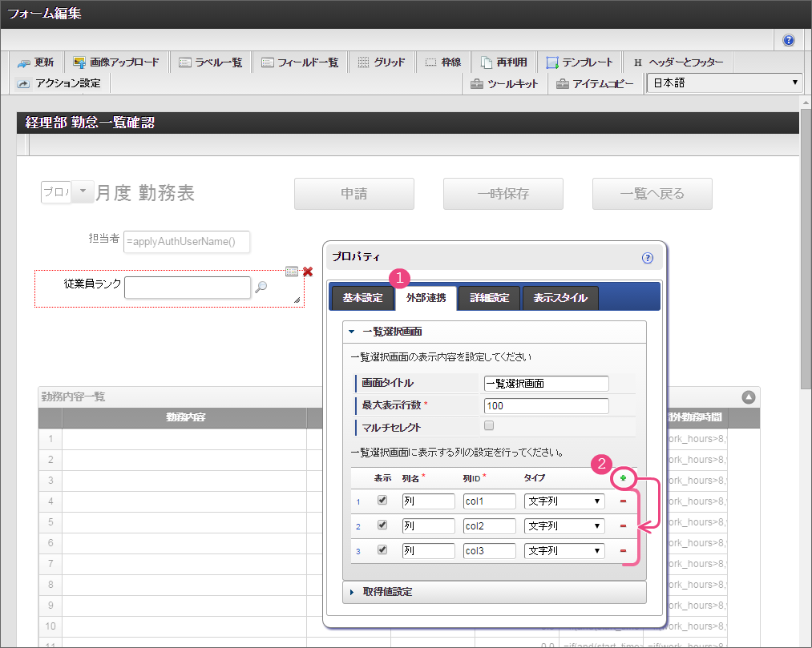This screenshot has height=648, width=812.
Task: Toggle the マルチセレクト checkbox
Action: coord(490,426)
